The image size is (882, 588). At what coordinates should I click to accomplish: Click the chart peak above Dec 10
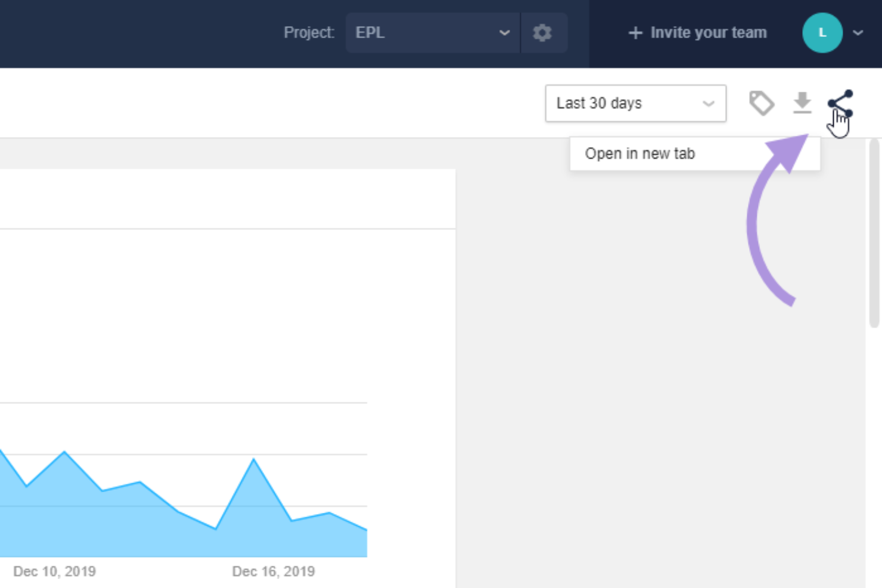click(64, 453)
